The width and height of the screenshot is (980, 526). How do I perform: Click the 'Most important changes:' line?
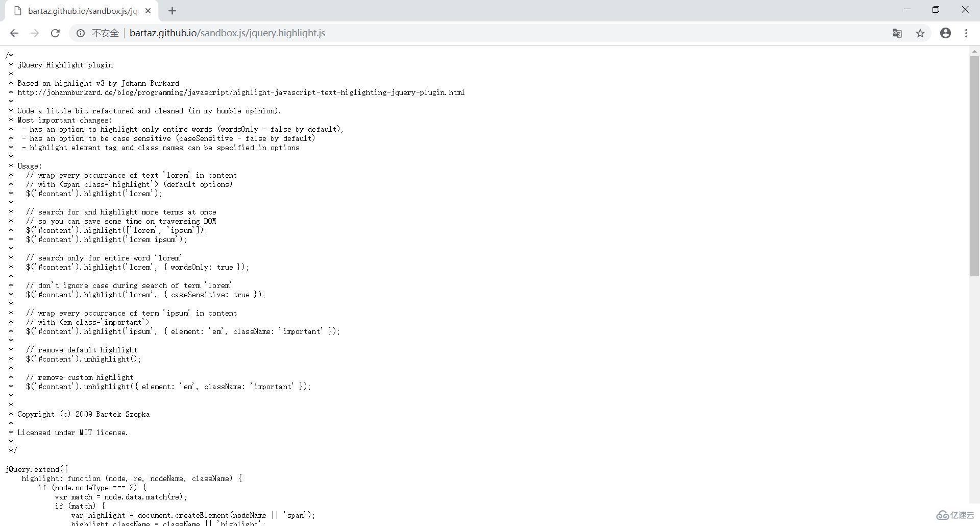(x=65, y=120)
